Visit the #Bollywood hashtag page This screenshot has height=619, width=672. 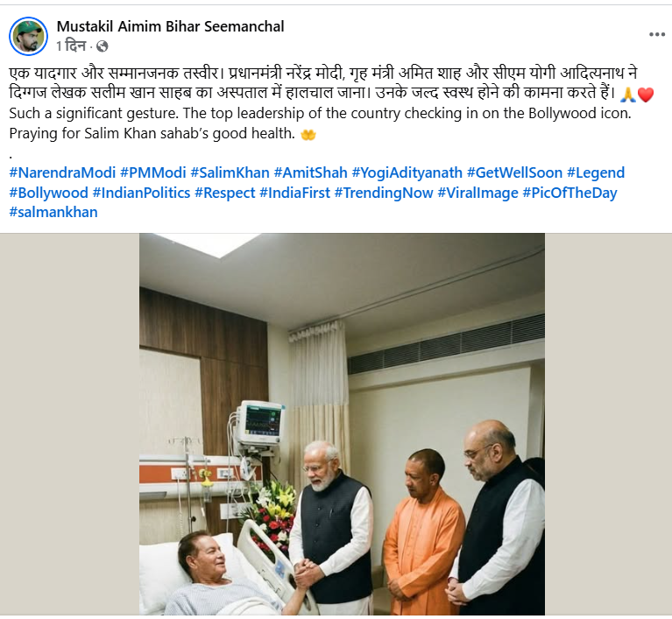point(49,193)
